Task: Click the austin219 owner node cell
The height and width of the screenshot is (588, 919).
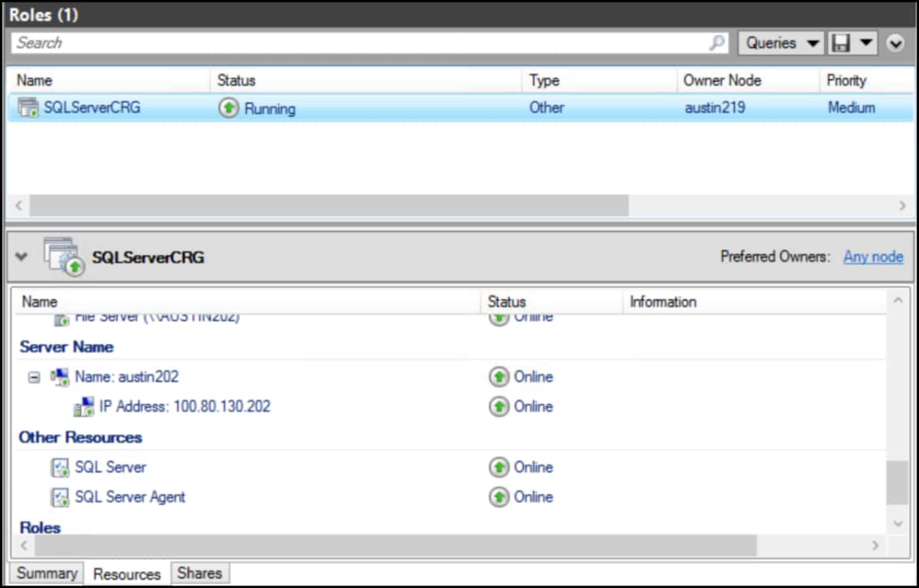Action: point(715,108)
